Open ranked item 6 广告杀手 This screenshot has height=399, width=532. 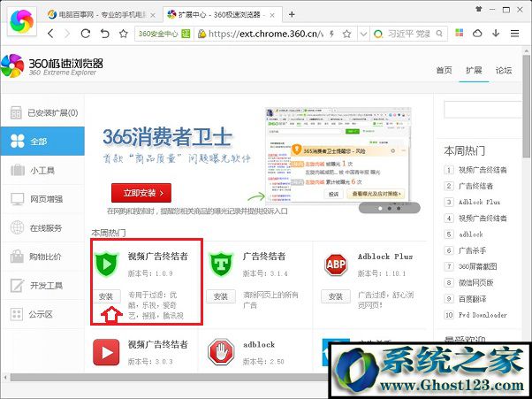(x=472, y=250)
